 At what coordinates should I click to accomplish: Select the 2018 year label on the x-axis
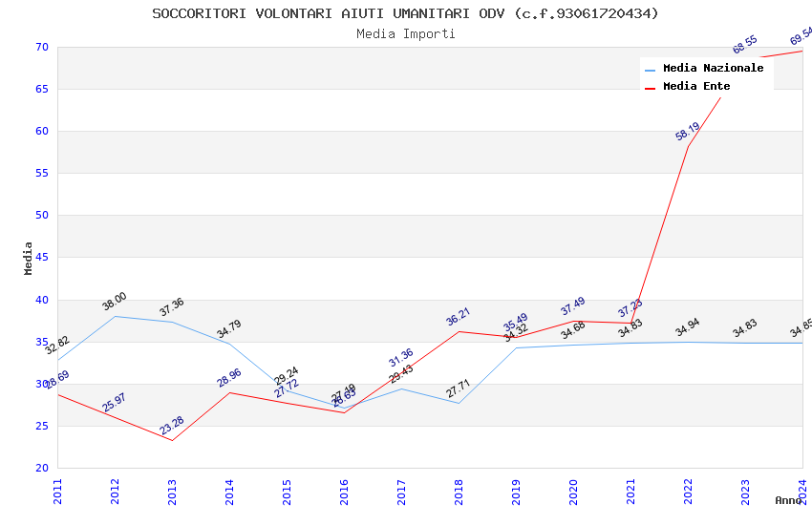point(459,492)
